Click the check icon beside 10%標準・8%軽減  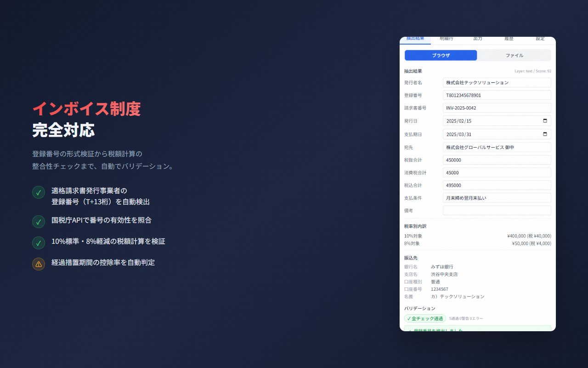click(39, 243)
